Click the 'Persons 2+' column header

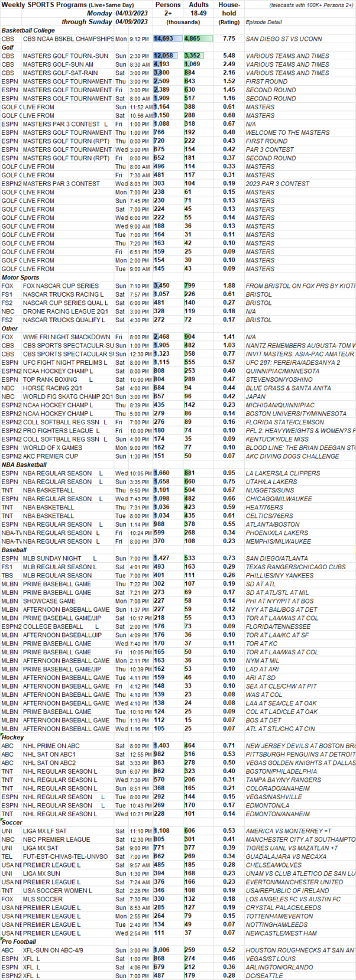coord(168,8)
